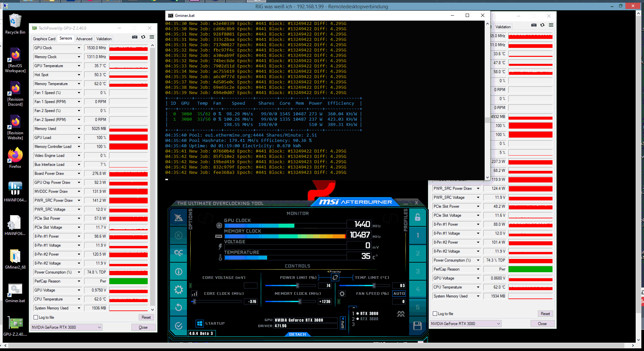Viewport: 644px width, 351px height.
Task: Open the Gminer.bat desktop icon
Action: [x=15, y=293]
